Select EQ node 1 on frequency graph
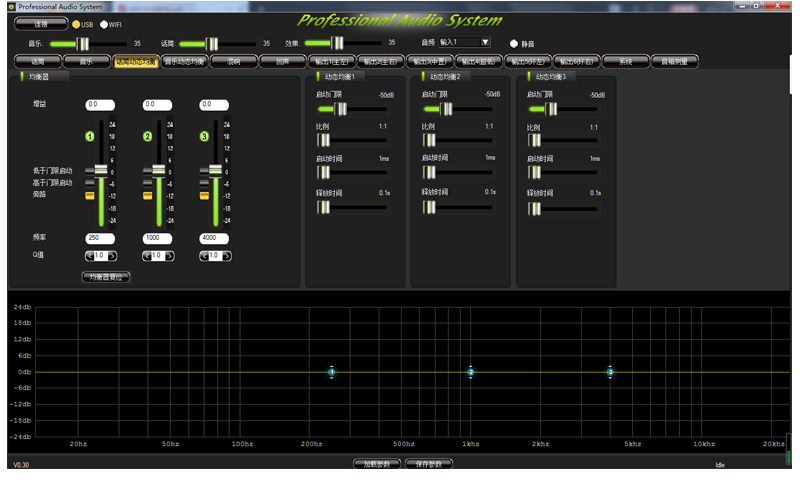Viewport: 800px width, 482px height. click(x=332, y=372)
